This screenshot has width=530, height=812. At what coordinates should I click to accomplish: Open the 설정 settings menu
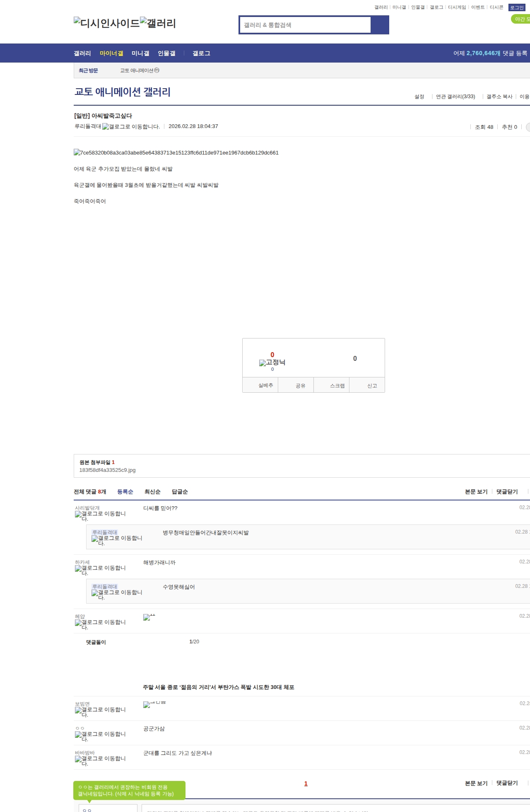[x=419, y=97]
